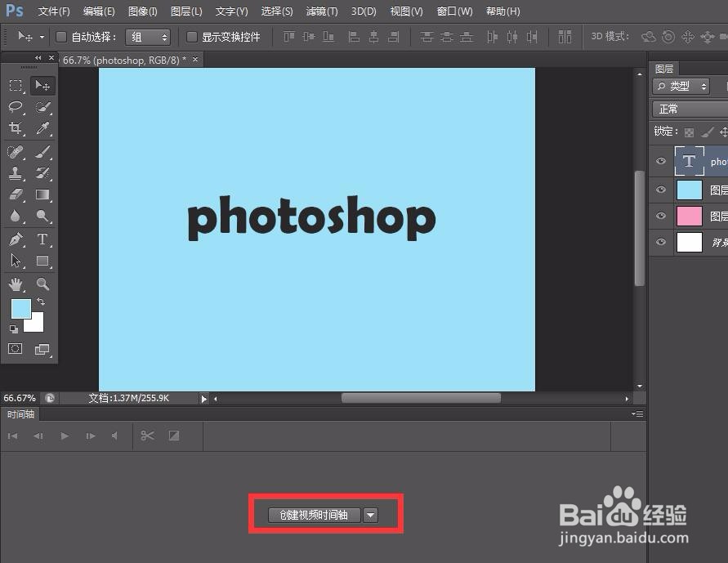Hide the white background layer
Screen dimensions: 728x563
click(x=661, y=242)
